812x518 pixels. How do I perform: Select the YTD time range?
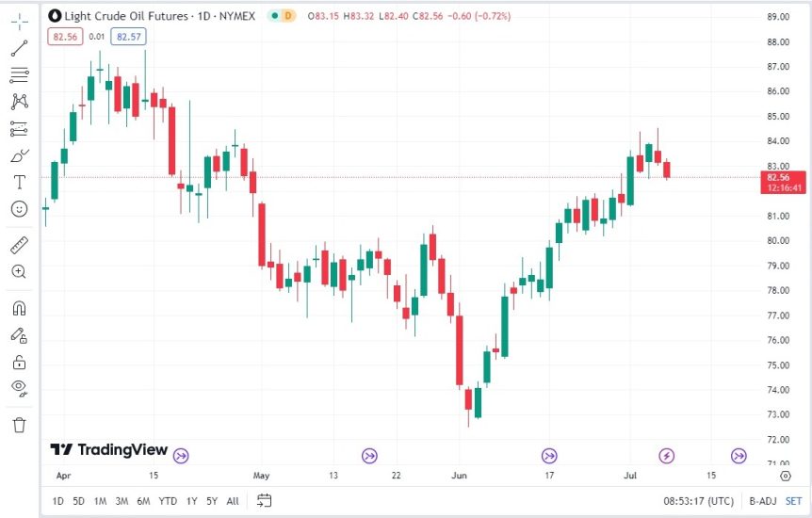coord(168,501)
